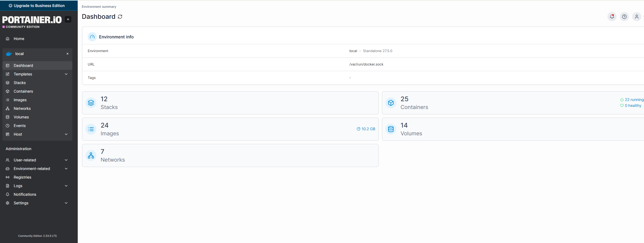Viewport: 644px width, 243px height.
Task: Go to Images in the sidebar
Action: [20, 100]
